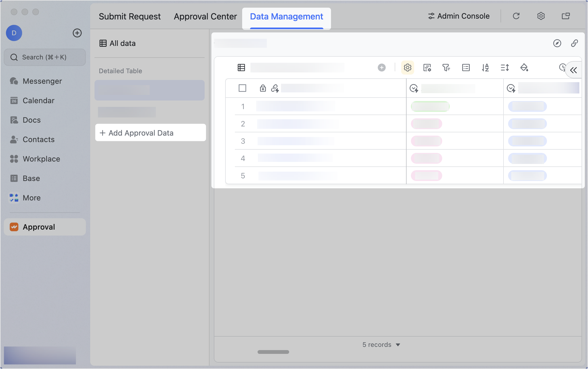Collapse the right sidebar with the double-chevron
This screenshot has height=369, width=588.
574,70
